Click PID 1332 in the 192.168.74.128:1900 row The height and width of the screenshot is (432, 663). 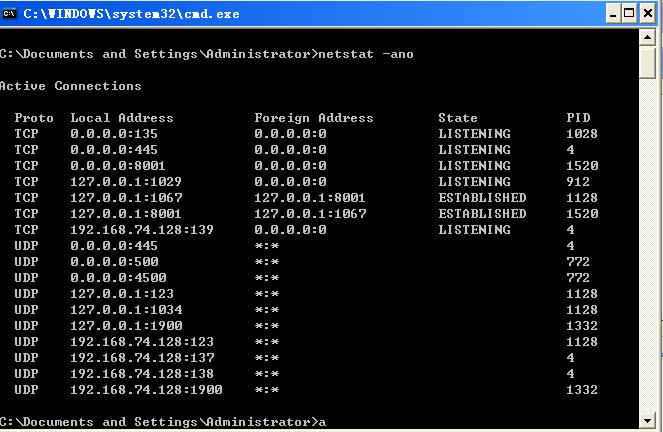(x=582, y=390)
